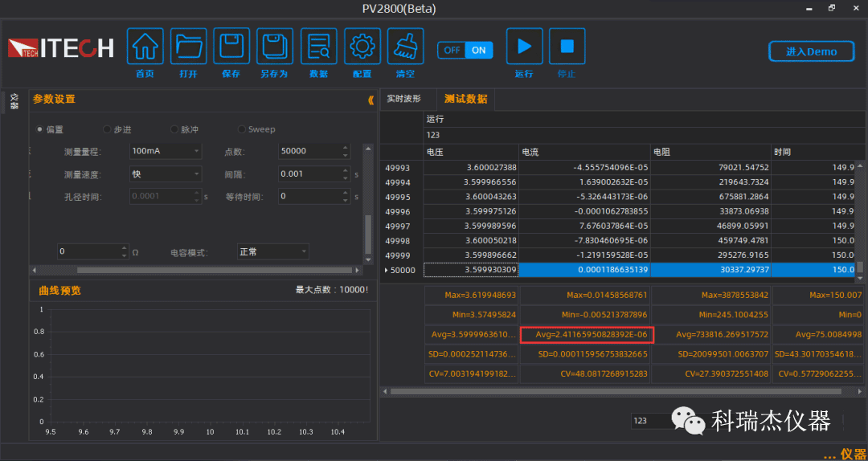Click the 另存为 save-as icon
Viewport: 868px width, 461px height.
click(275, 47)
